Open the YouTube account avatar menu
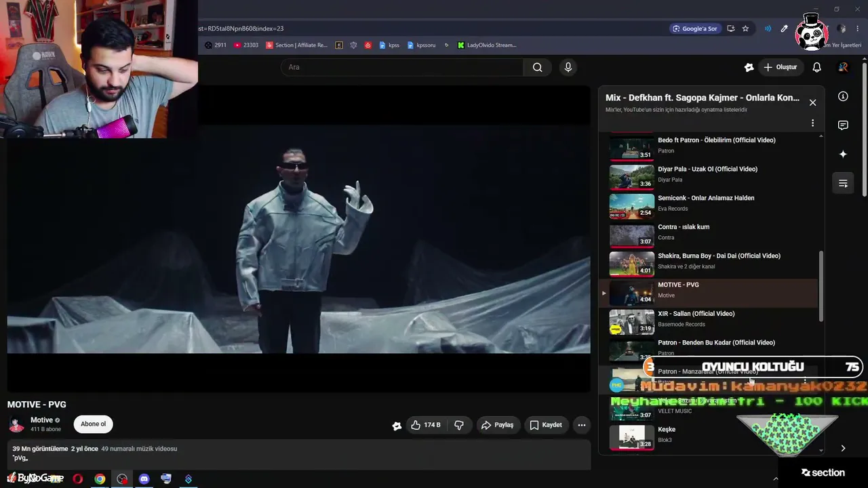The width and height of the screenshot is (868, 488). [843, 67]
